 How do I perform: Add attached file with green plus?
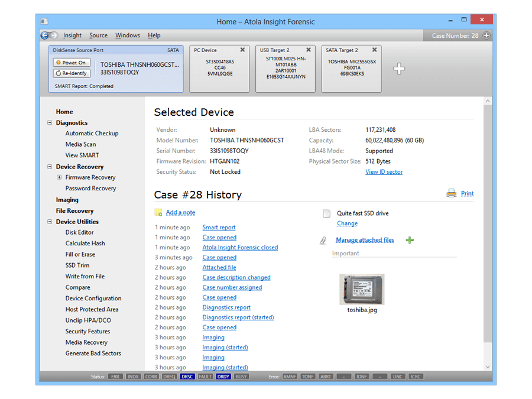pos(410,240)
